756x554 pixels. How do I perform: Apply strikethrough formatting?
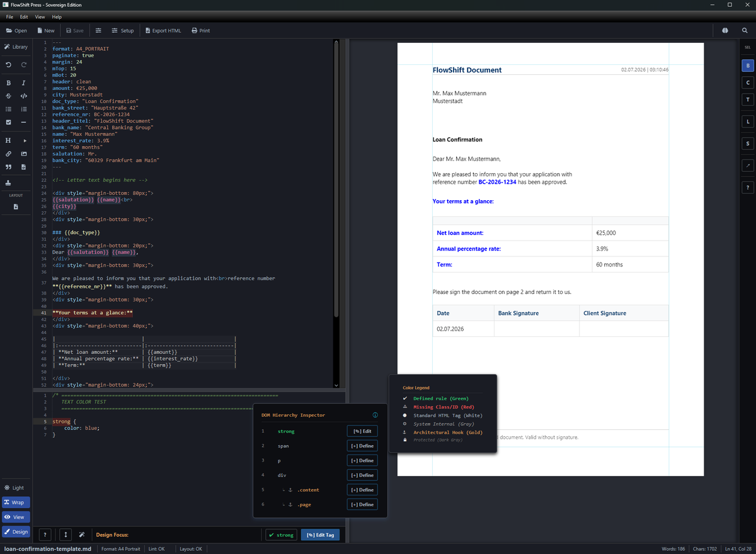click(8, 96)
